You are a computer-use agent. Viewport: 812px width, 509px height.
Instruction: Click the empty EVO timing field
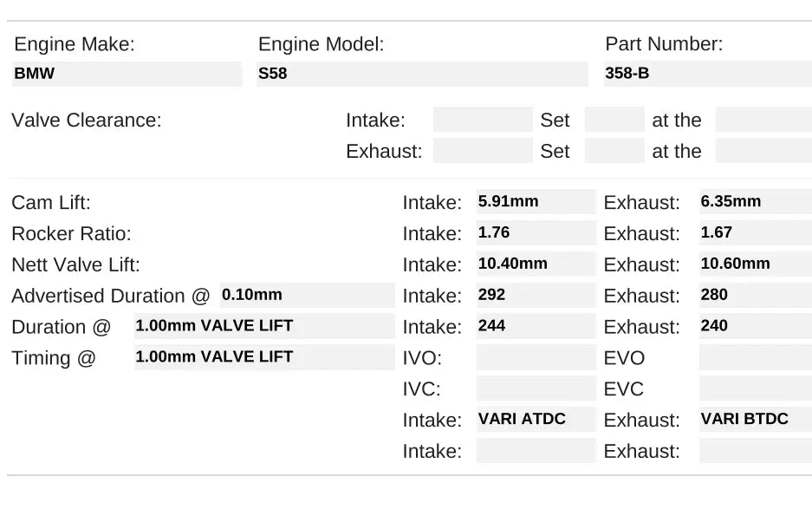(755, 357)
